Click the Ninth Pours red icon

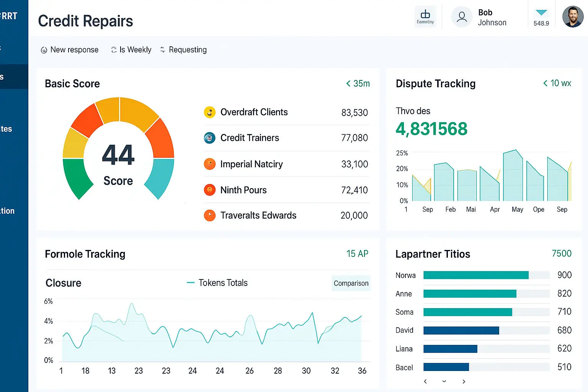(x=209, y=190)
